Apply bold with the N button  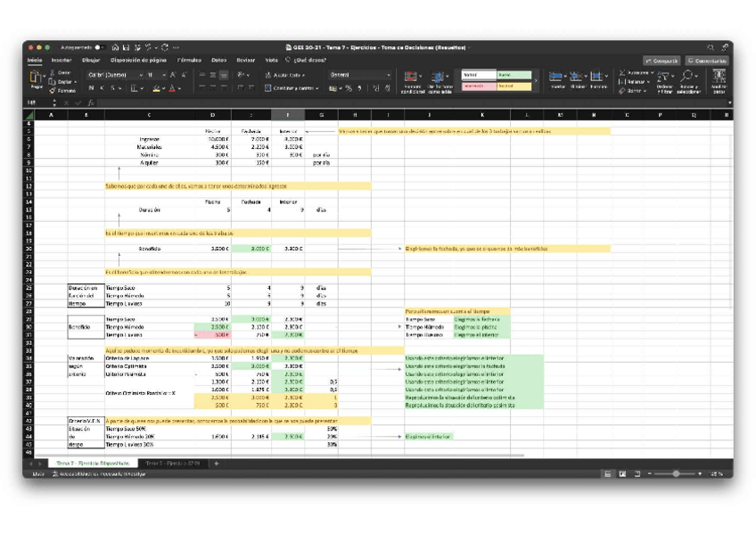[x=92, y=88]
